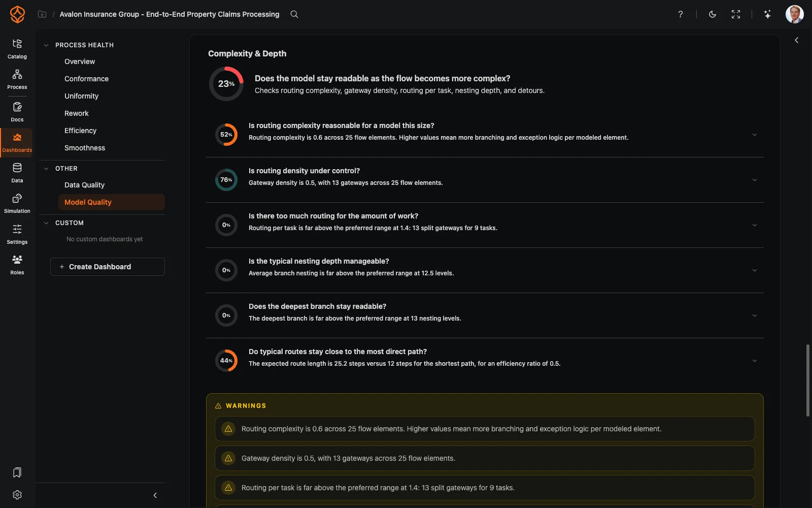This screenshot has width=812, height=508.
Task: Select Uniformity dashboard
Action: pos(81,96)
